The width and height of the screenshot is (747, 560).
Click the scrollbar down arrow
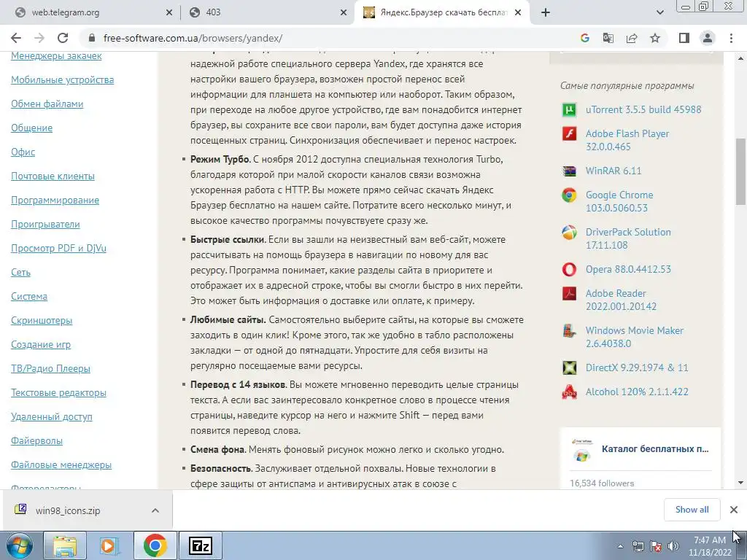click(740, 483)
